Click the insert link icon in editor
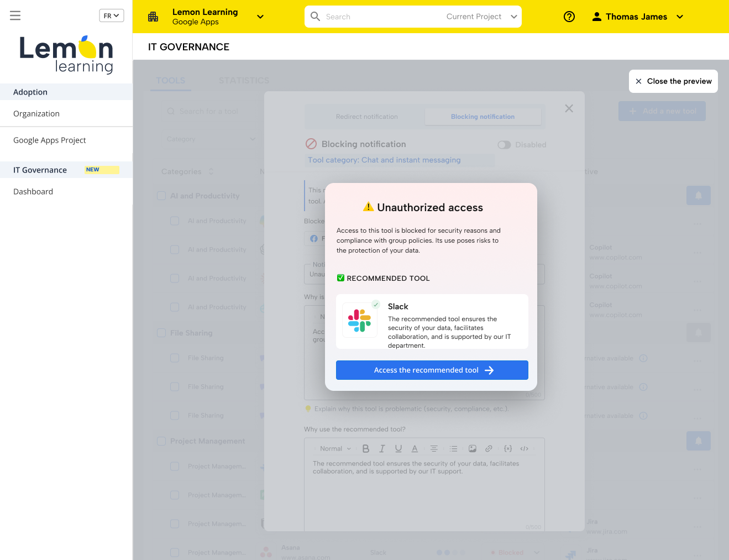 pos(489,448)
